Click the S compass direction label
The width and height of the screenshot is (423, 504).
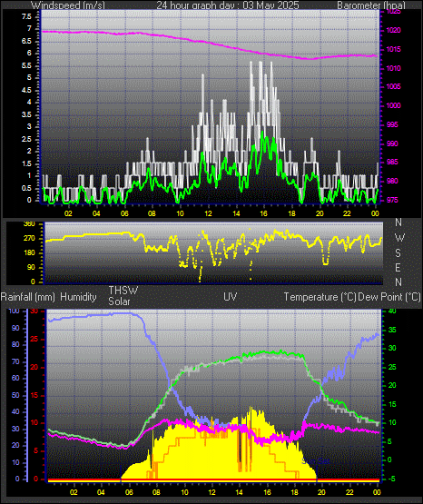[398, 253]
